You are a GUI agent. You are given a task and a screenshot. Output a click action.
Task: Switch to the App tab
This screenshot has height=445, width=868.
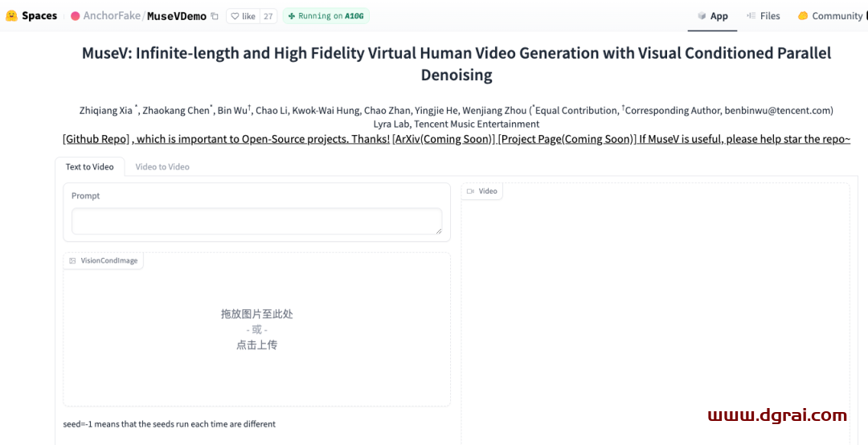pos(712,16)
